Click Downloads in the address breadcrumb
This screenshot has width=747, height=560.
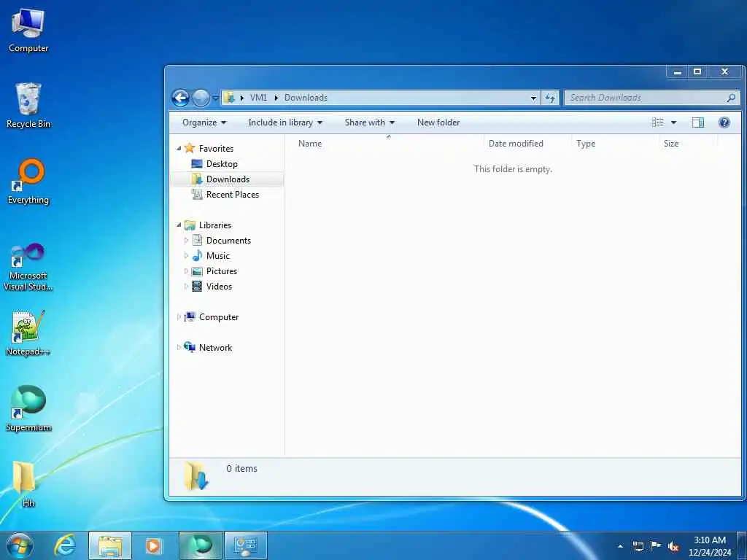pos(306,98)
